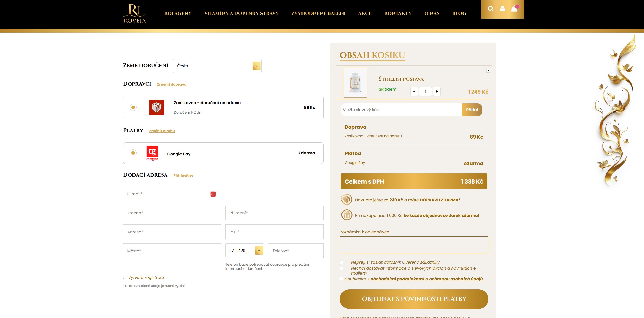Open the search magnifier icon
644x318 pixels.
click(490, 9)
